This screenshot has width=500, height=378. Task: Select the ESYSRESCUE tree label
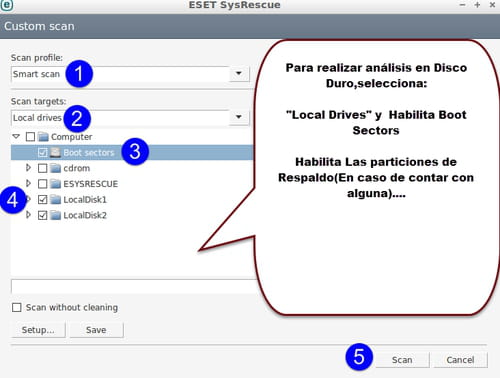tap(91, 184)
